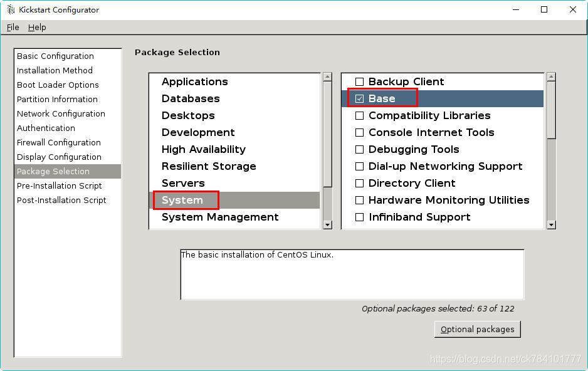This screenshot has height=371, width=588.
Task: Select Resilient Storage category
Action: pyautogui.click(x=234, y=166)
